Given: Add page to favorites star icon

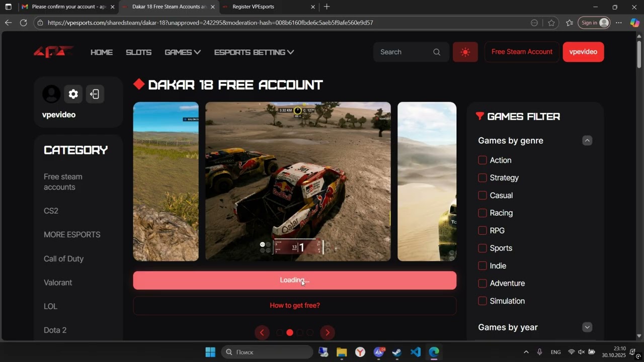Looking at the screenshot, I should coord(551,23).
